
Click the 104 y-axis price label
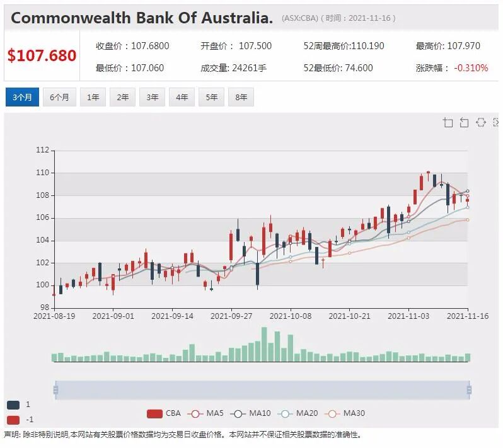click(43, 240)
